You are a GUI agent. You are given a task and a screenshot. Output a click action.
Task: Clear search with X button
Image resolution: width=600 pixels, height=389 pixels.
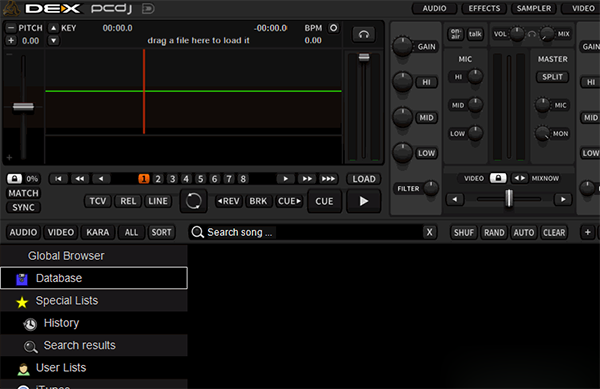pyautogui.click(x=429, y=232)
